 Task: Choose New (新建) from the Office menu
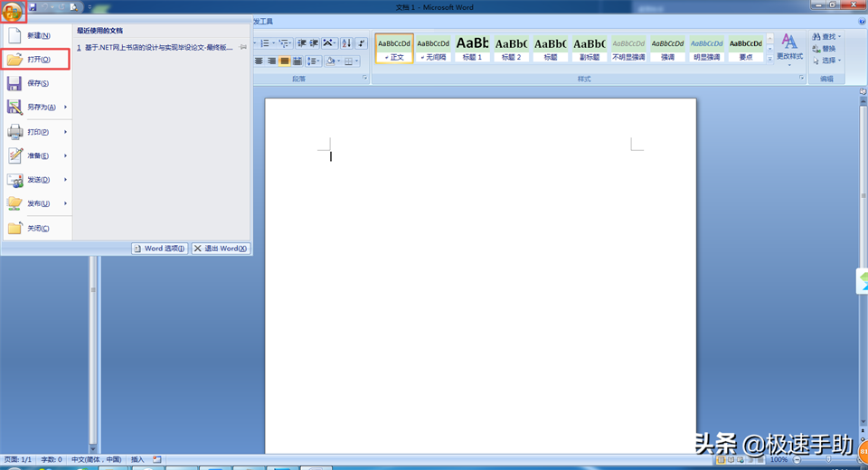36,36
